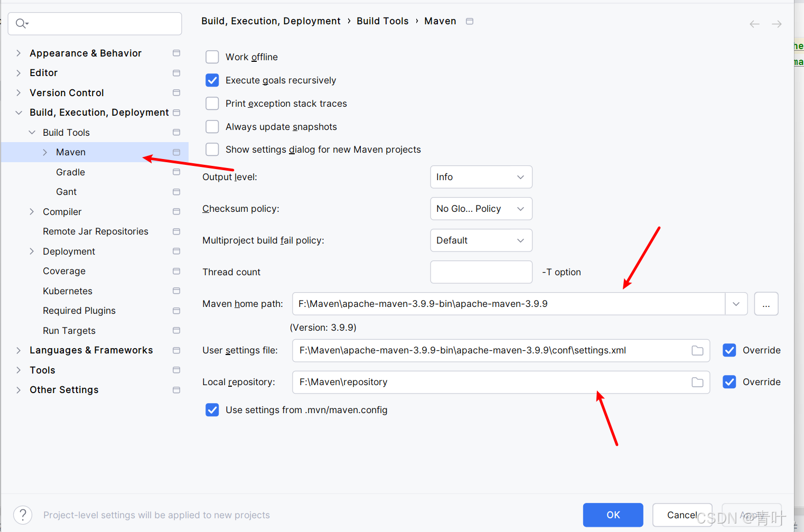Screen dimensions: 804x532
Task: Click project-level icon beside Build Tools row
Action: [176, 132]
